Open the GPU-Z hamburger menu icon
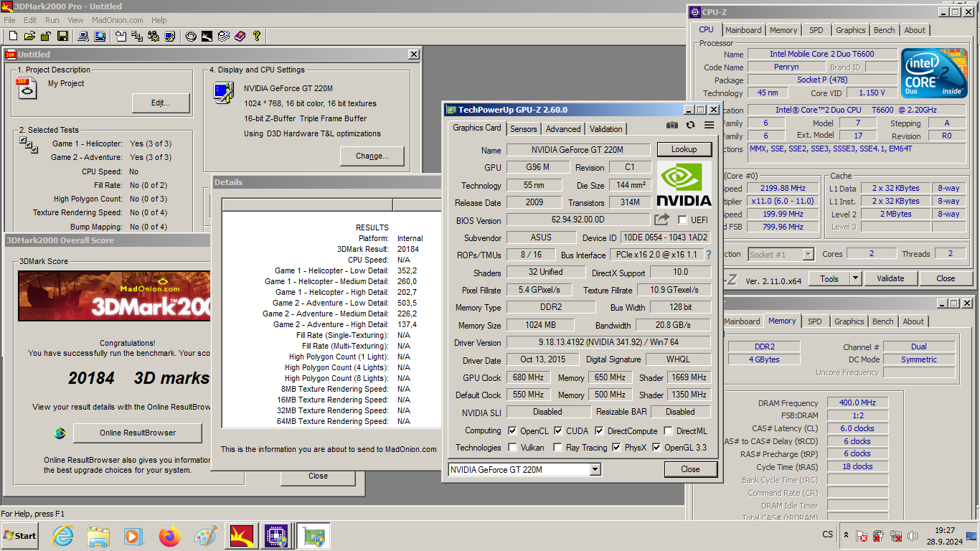The image size is (980, 551). tap(709, 125)
